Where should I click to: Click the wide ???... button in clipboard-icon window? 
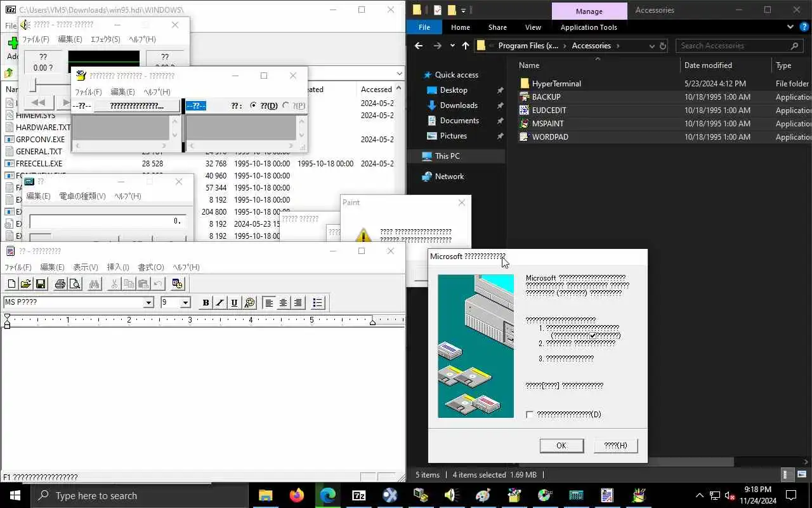(x=137, y=106)
